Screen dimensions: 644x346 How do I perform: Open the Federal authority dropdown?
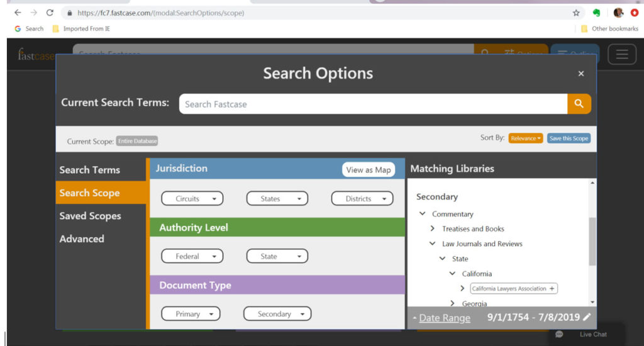click(x=192, y=256)
